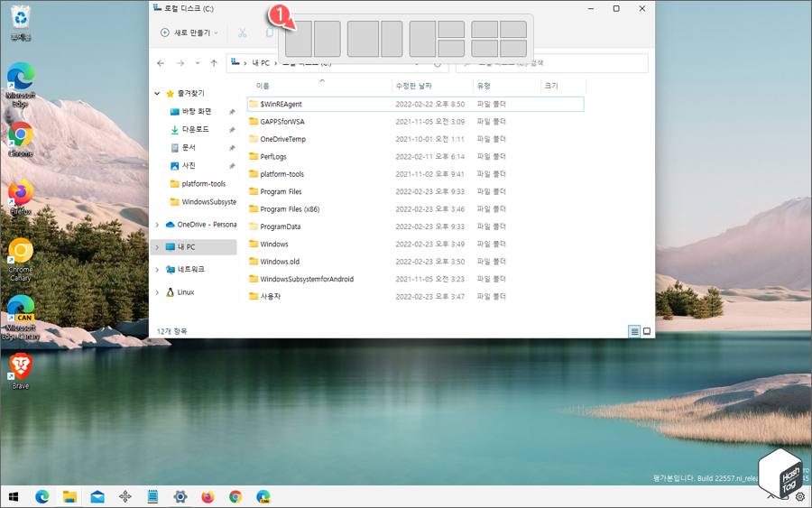Open Firefox from the taskbar
Image resolution: width=812 pixels, height=508 pixels.
point(208,497)
